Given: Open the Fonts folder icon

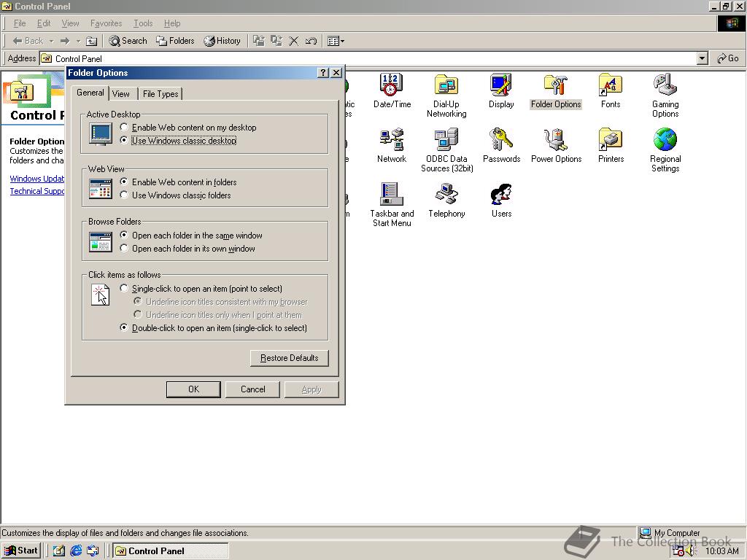Looking at the screenshot, I should pos(611,90).
